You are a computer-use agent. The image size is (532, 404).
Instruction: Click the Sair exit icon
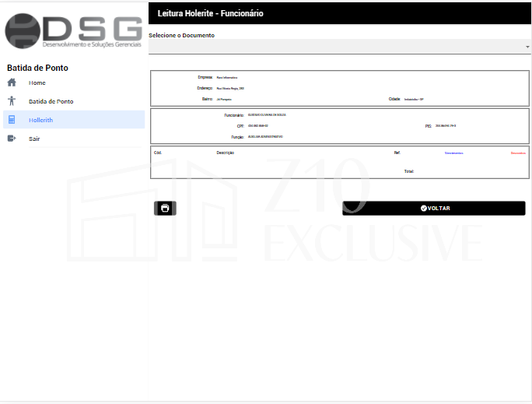click(x=12, y=139)
